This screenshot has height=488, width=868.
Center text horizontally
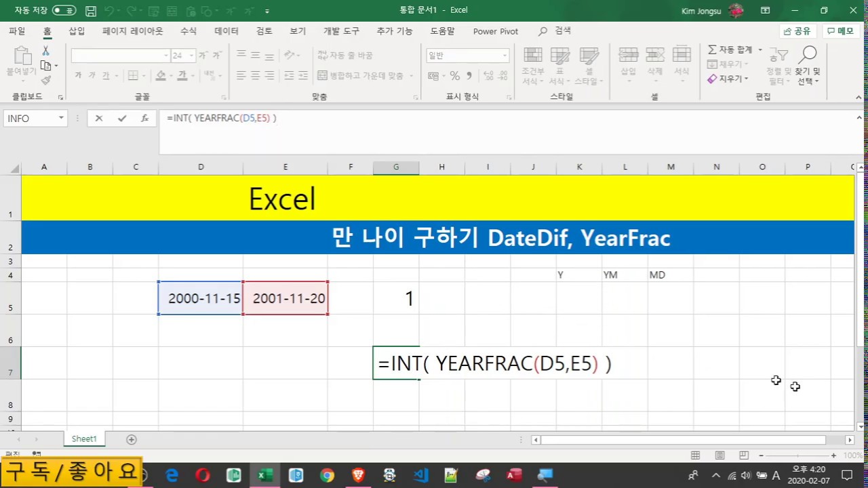point(256,76)
